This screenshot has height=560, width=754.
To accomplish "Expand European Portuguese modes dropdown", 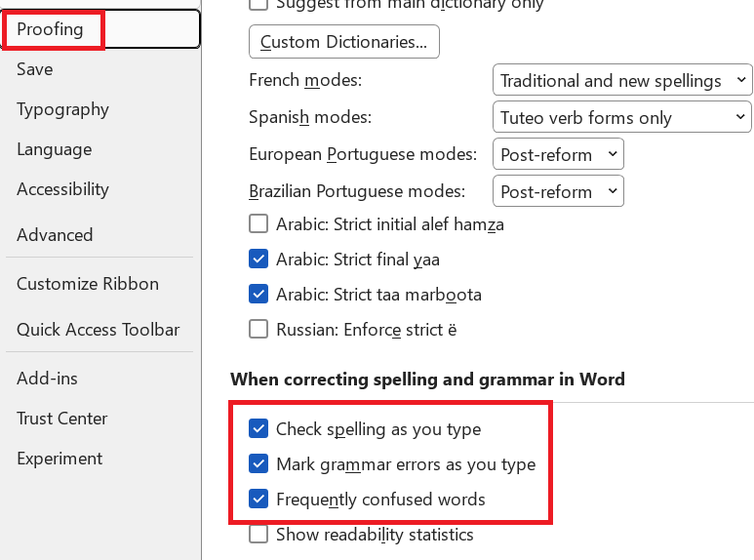I will 558,154.
